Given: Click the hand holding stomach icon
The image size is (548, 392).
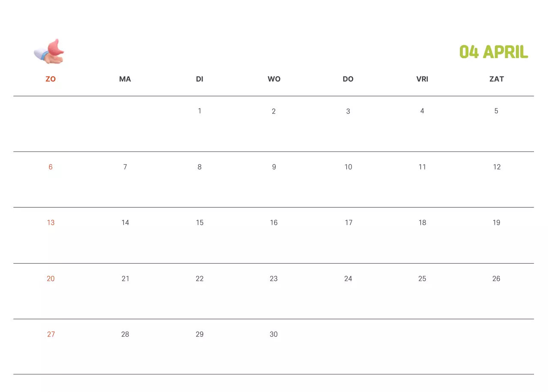Looking at the screenshot, I should pyautogui.click(x=49, y=52).
